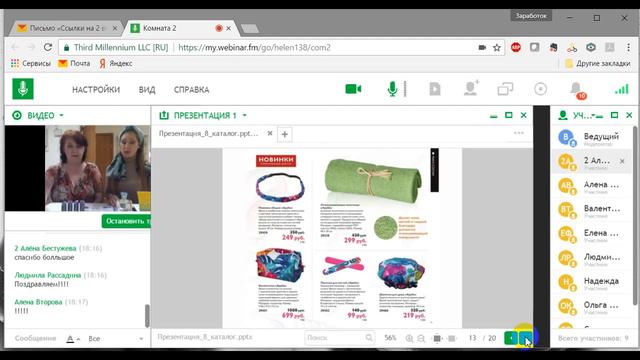The image size is (640, 360).
Task: Open the Яндекс bookmark
Action: click(x=116, y=63)
